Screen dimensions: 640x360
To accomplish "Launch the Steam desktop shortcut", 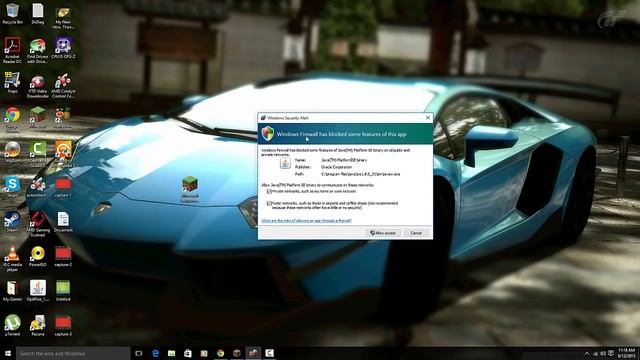I will (12, 222).
